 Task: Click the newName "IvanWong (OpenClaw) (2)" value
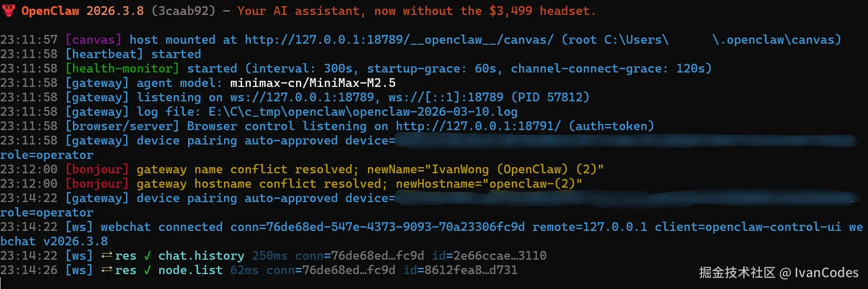pos(517,169)
